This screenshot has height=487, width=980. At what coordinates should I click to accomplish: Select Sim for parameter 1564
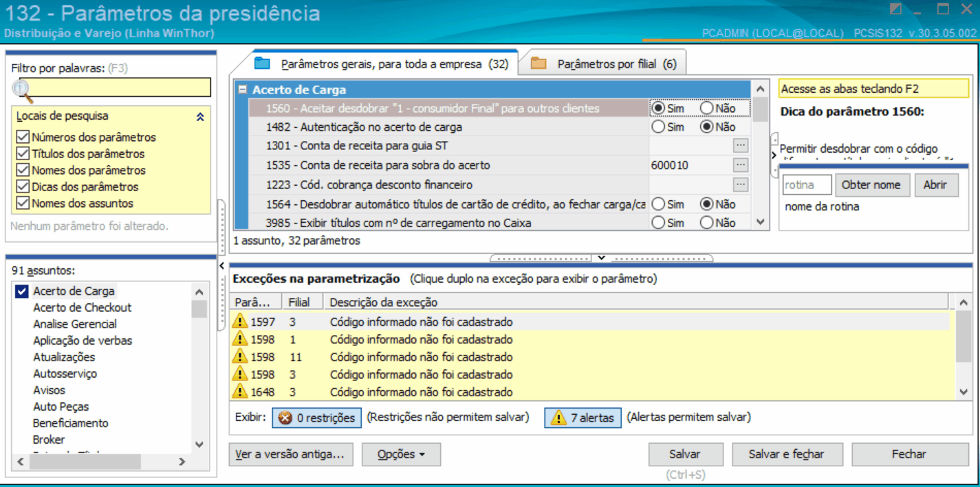click(658, 204)
